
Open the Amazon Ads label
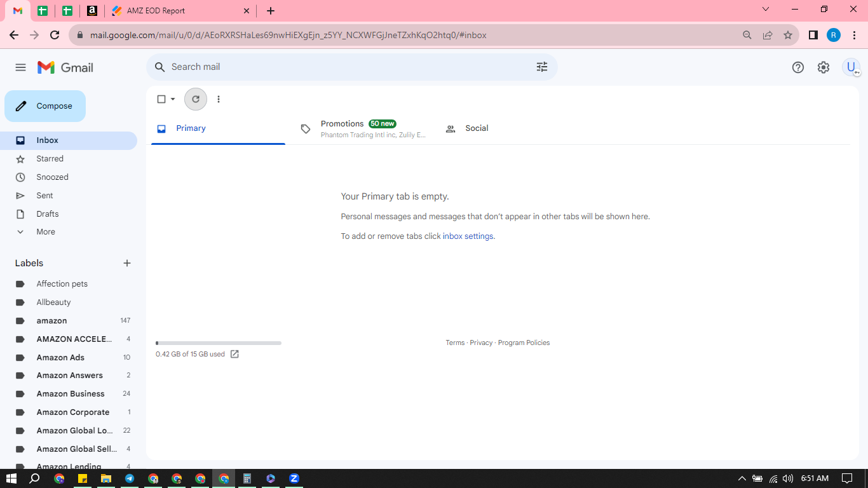[x=69, y=358]
